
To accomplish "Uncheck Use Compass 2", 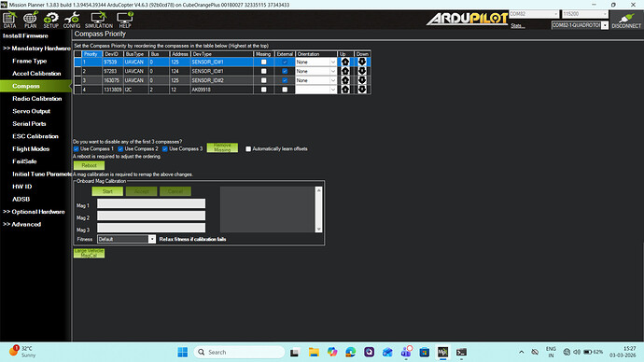I will click(120, 149).
